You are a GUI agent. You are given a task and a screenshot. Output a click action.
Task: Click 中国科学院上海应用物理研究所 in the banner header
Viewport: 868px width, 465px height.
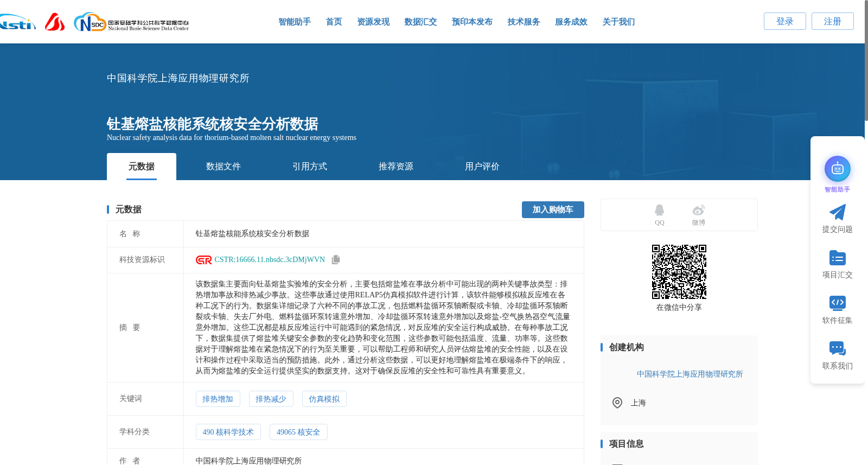click(178, 78)
